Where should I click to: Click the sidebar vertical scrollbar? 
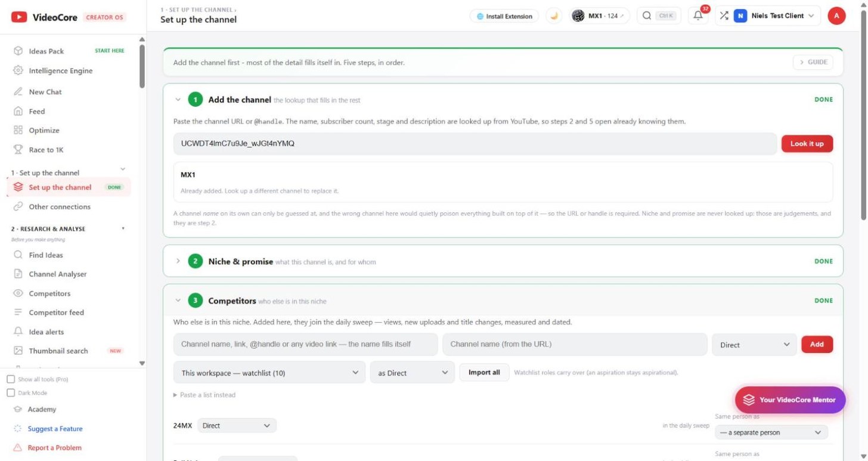pyautogui.click(x=142, y=66)
